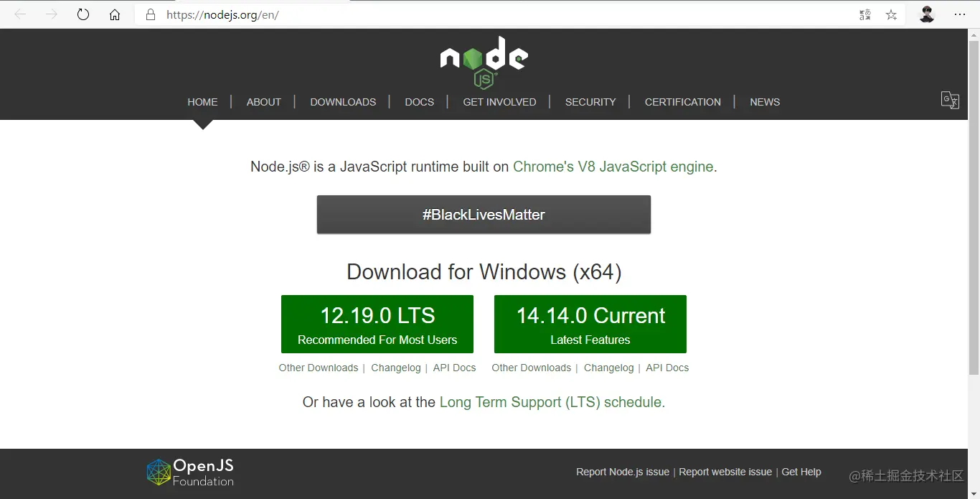Open the HOME nav item
Screen dimensions: 980x499
[x=202, y=102]
